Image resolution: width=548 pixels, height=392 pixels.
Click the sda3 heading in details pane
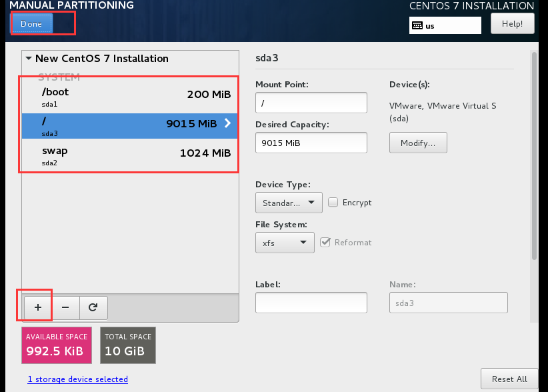267,58
